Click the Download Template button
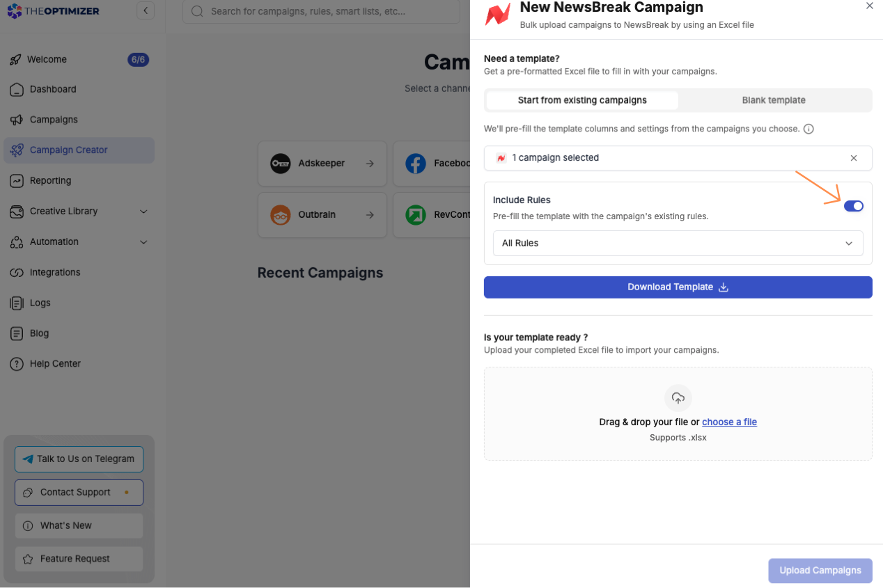 678,287
